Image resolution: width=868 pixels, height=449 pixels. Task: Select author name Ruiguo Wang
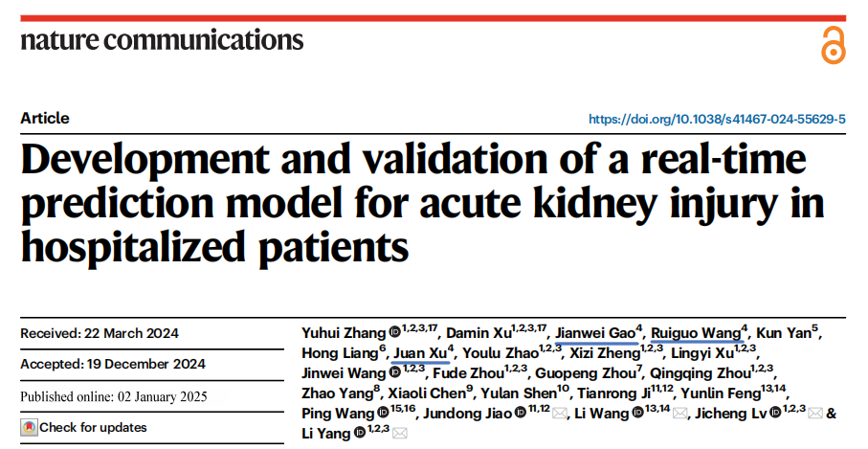pyautogui.click(x=696, y=333)
